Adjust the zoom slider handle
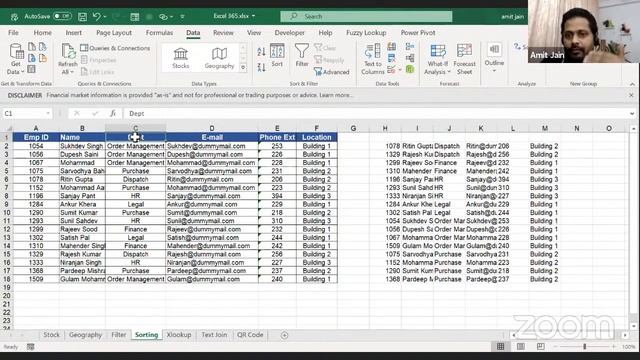This screenshot has height=360, width=640. tap(584, 347)
